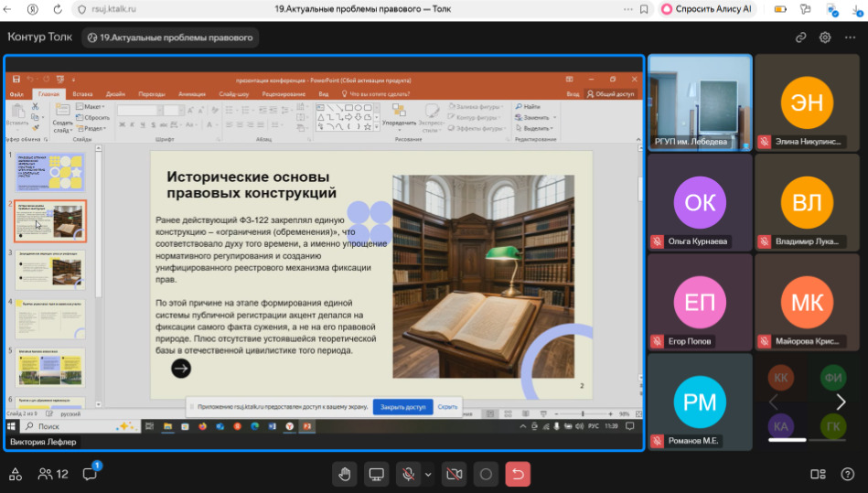Click the apps icon in bottom-left corner

point(16,474)
